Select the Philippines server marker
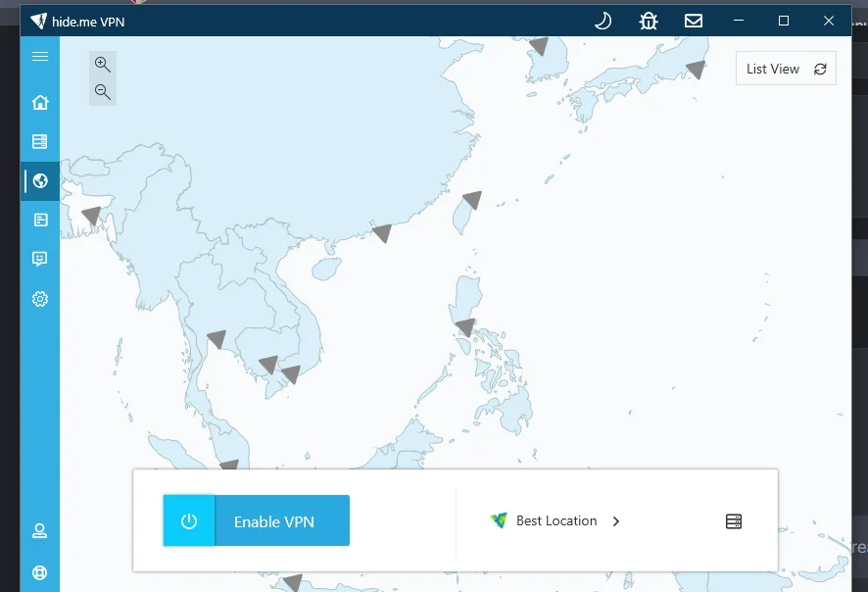 point(465,327)
